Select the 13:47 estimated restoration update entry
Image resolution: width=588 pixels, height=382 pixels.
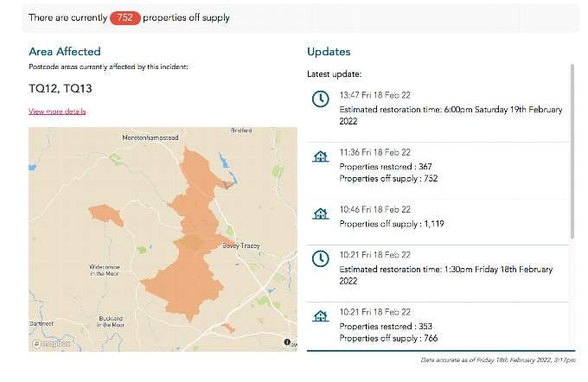point(438,108)
